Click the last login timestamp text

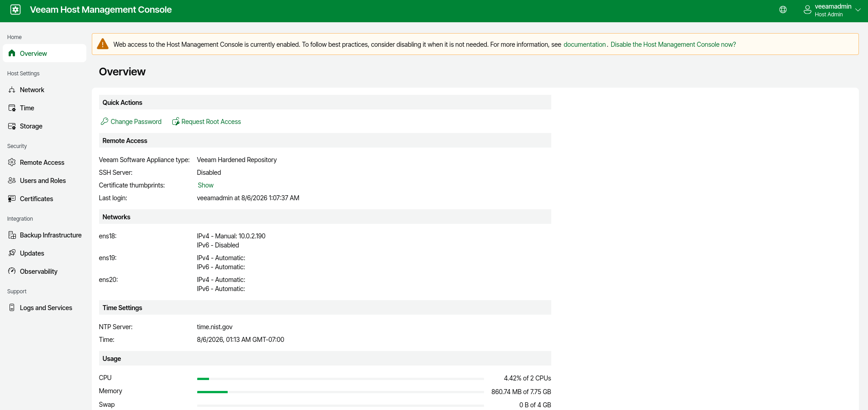pos(248,198)
